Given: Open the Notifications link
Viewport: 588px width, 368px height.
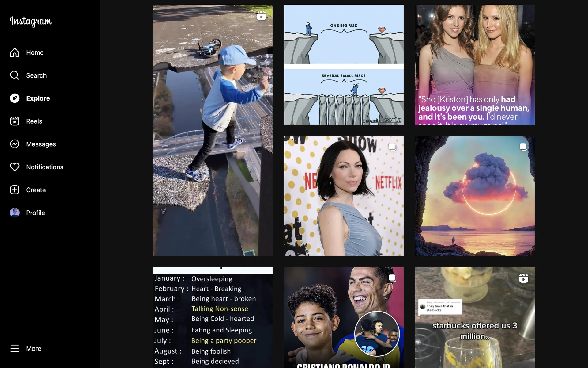Looking at the screenshot, I should (x=45, y=167).
